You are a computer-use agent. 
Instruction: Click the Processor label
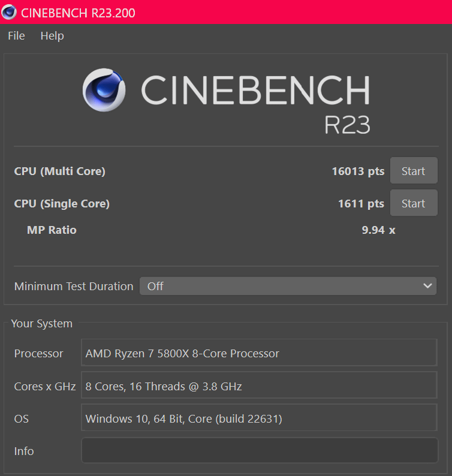pyautogui.click(x=38, y=353)
